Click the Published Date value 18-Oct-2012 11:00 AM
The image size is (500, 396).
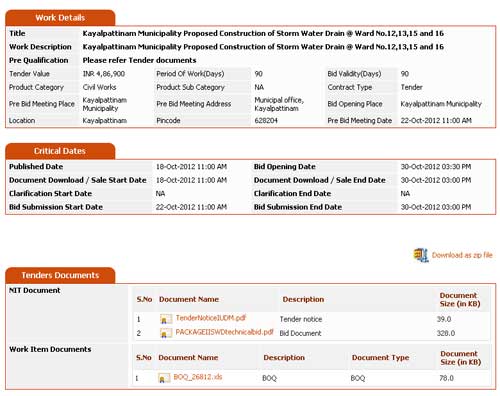click(191, 167)
